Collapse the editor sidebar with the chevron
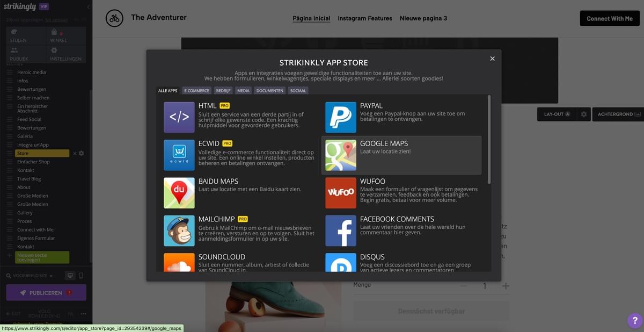The height and width of the screenshot is (332, 644). [x=88, y=7]
